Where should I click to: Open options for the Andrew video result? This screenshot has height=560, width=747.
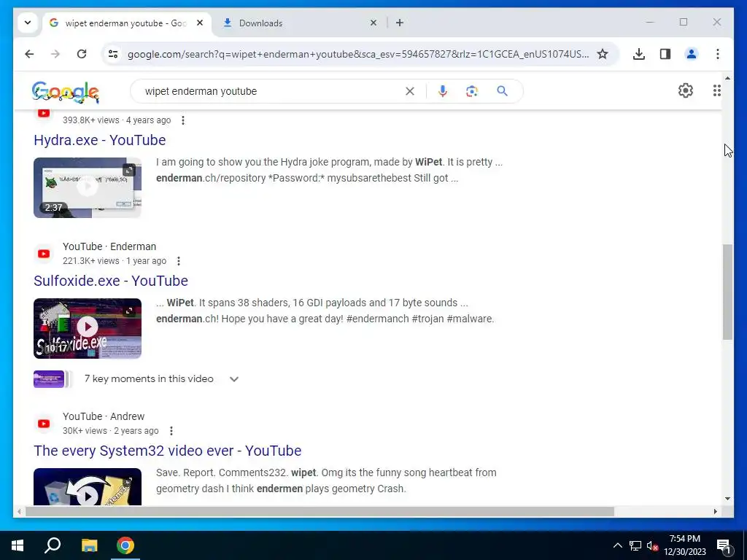coord(171,431)
